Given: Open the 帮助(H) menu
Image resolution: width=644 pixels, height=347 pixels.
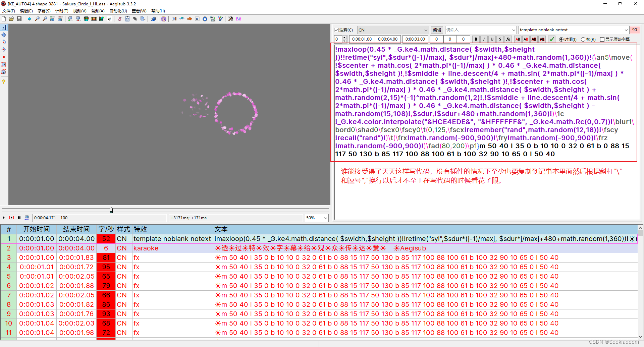Looking at the screenshot, I should (x=158, y=11).
